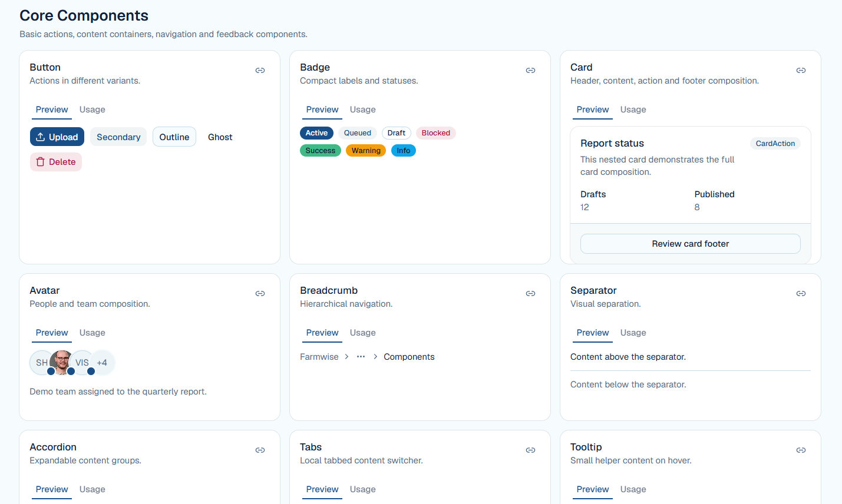
Task: Click the Draft badge
Action: [397, 133]
